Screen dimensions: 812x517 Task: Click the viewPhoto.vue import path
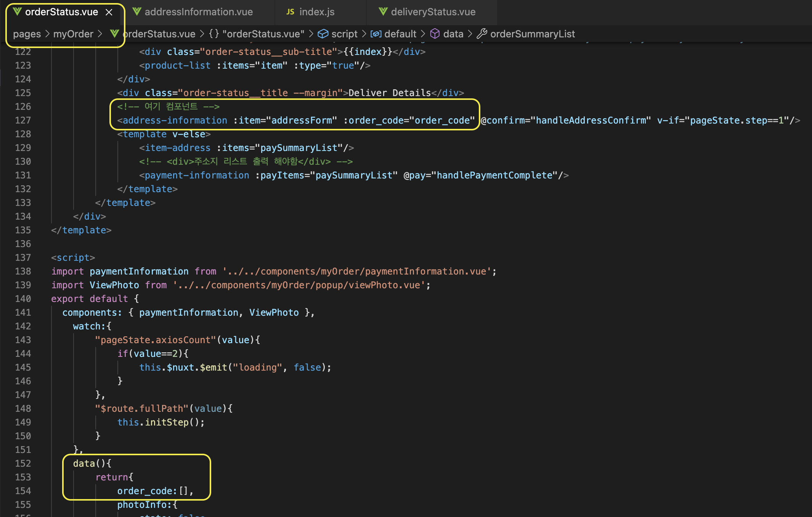(299, 285)
